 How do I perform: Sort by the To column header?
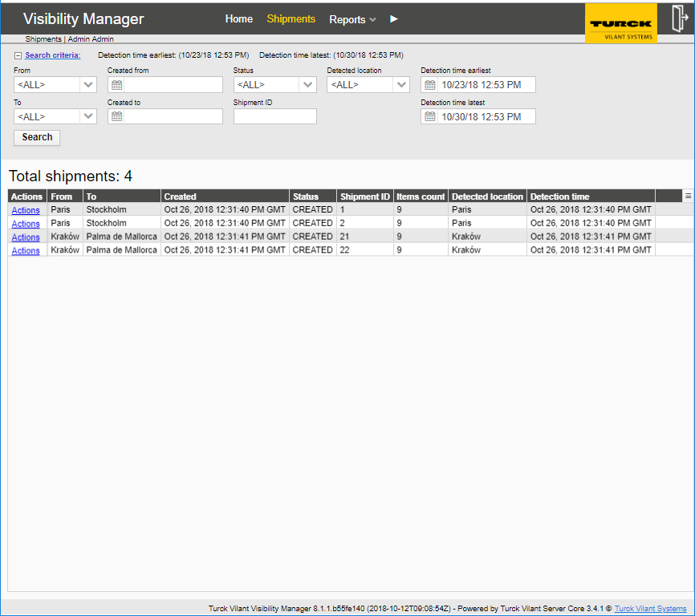pyautogui.click(x=121, y=197)
